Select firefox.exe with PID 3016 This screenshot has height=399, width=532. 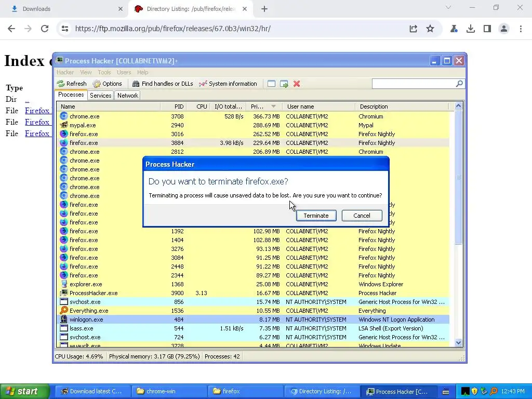(x=253, y=134)
